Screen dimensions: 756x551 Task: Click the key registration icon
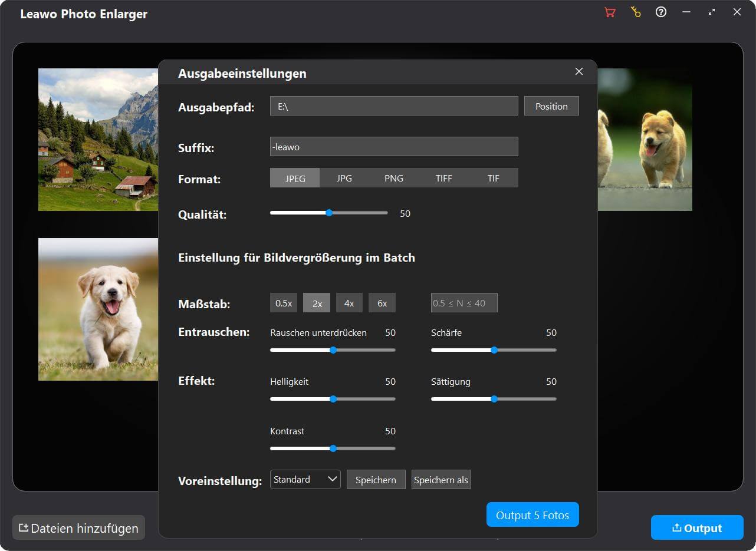coord(636,12)
